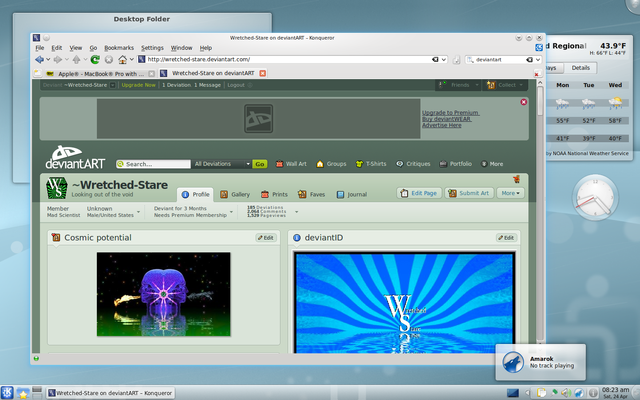Screen dimensions: 640x400
Task: Go back using the blue Back arrow
Action: (39, 60)
